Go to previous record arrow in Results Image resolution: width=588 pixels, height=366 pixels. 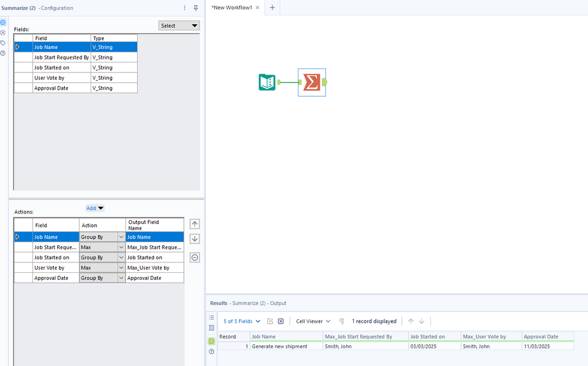(411, 321)
